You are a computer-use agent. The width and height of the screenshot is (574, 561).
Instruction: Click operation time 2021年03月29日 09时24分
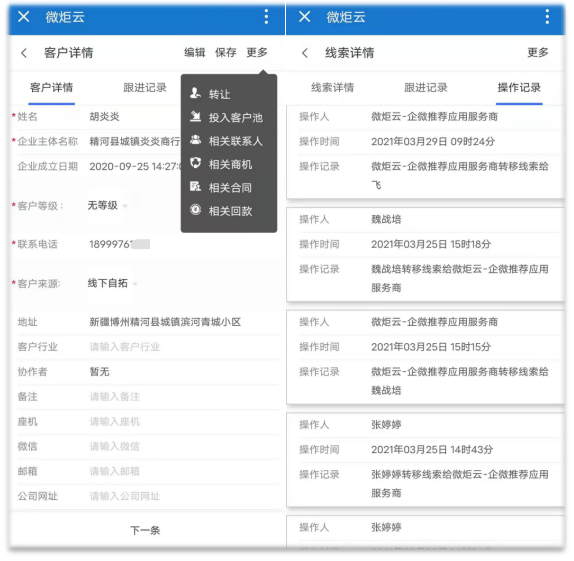(x=433, y=142)
